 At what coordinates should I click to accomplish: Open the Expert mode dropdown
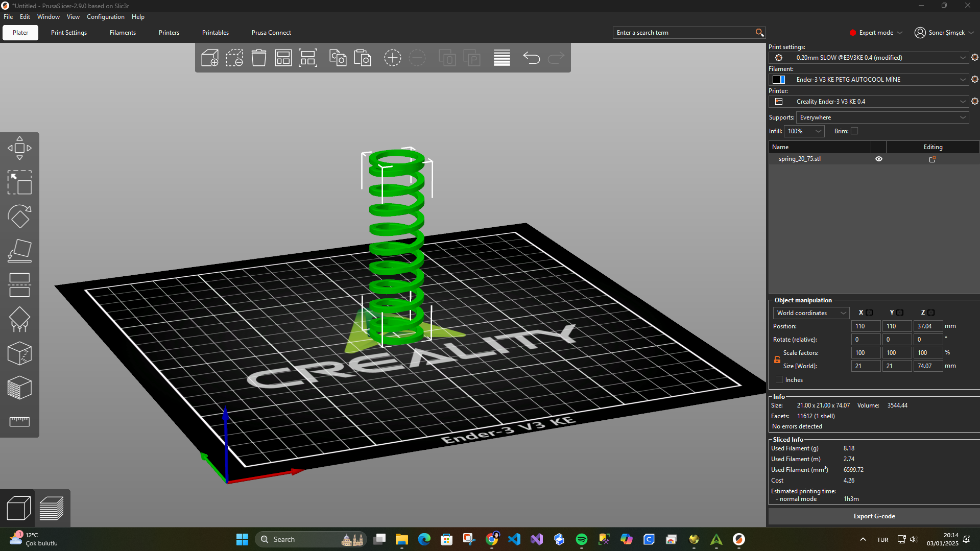[876, 33]
